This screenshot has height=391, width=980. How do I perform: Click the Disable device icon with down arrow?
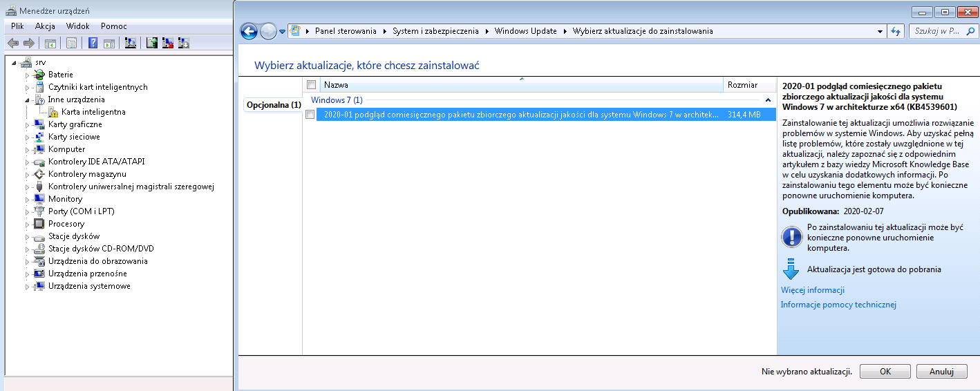(184, 43)
